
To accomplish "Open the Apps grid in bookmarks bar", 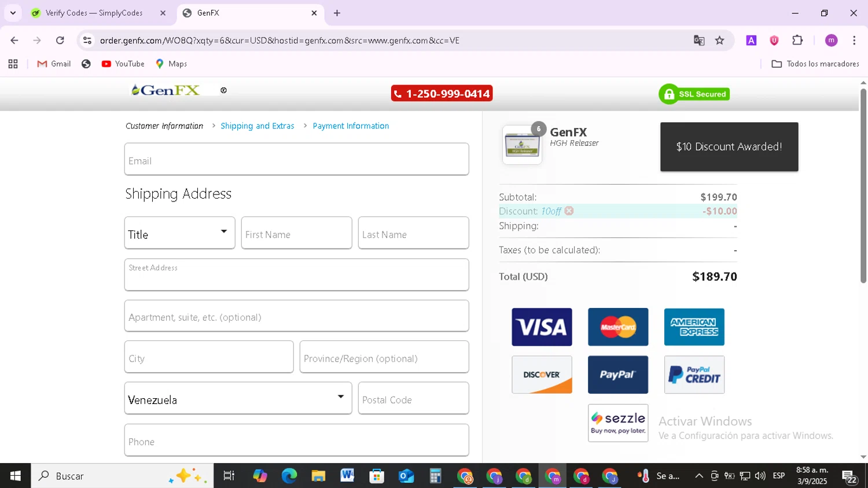I will (13, 64).
